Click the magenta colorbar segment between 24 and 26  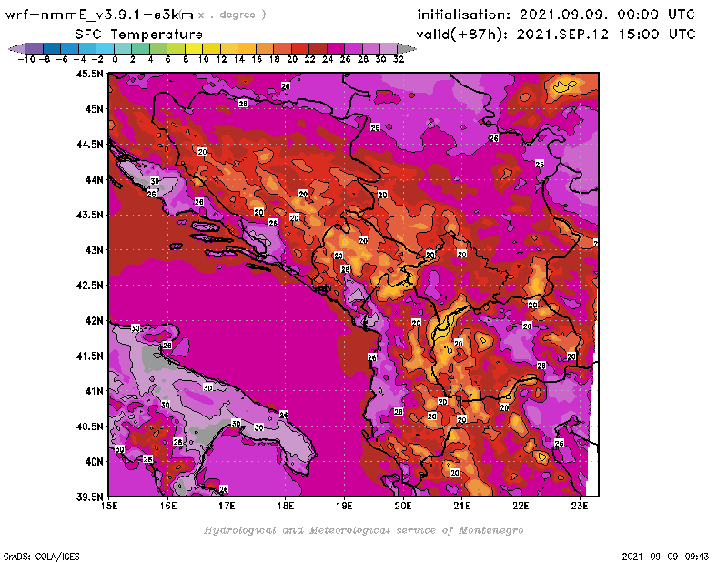(336, 48)
